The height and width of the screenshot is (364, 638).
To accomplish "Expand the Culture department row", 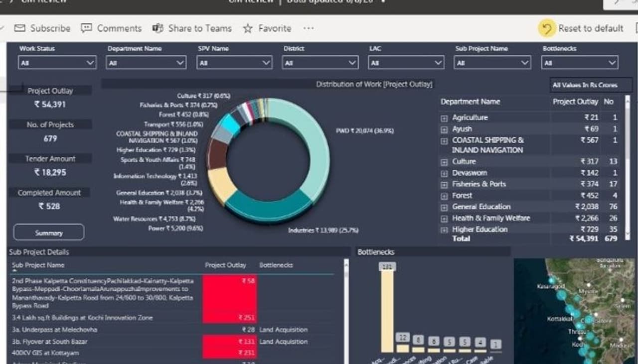I will (x=444, y=162).
